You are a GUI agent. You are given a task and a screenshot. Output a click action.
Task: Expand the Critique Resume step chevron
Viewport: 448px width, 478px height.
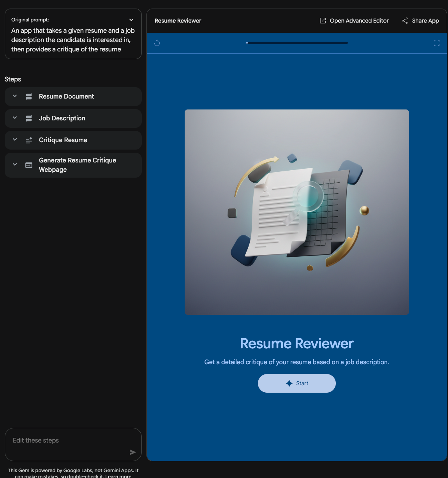(15, 140)
